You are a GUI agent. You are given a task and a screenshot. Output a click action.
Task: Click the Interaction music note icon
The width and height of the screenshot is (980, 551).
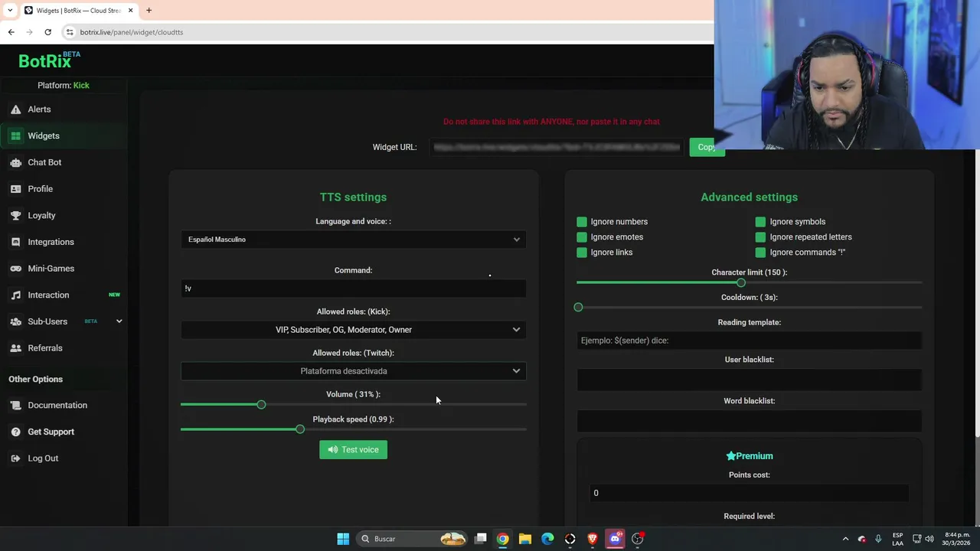click(15, 295)
